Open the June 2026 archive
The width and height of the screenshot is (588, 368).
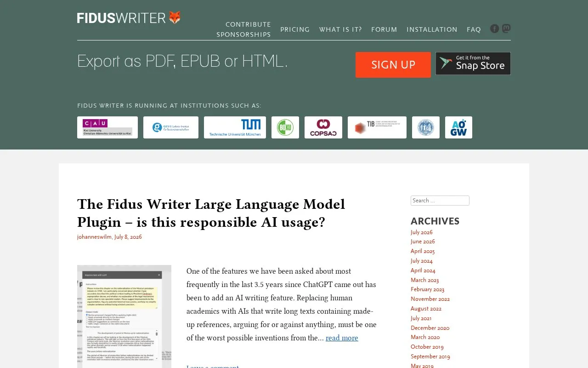pos(423,241)
